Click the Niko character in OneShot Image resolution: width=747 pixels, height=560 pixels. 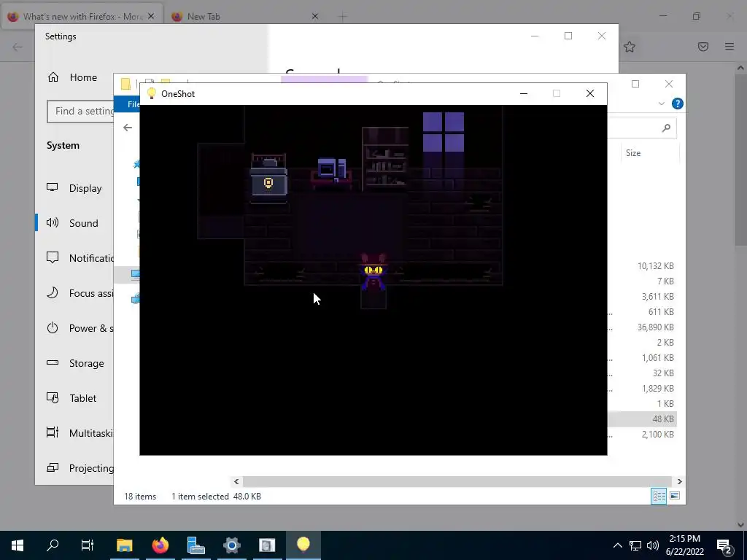(x=373, y=273)
